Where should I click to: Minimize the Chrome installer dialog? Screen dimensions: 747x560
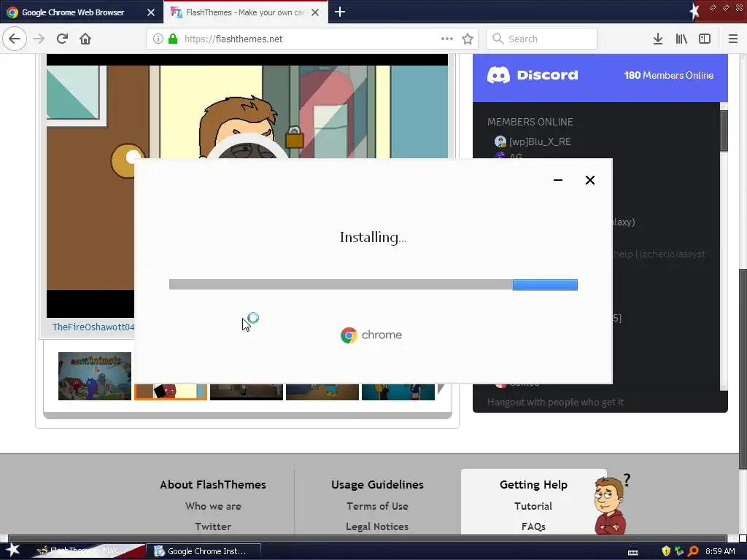(558, 180)
